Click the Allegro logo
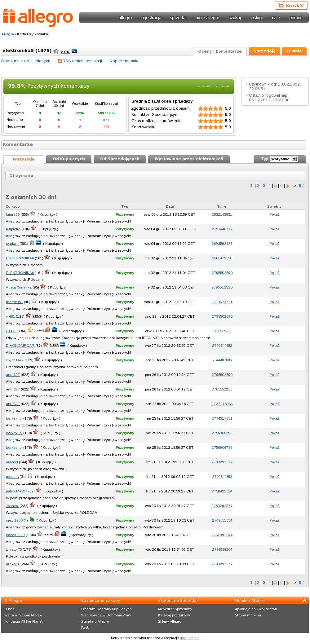Viewport: 310px width, 644px height. click(38, 17)
